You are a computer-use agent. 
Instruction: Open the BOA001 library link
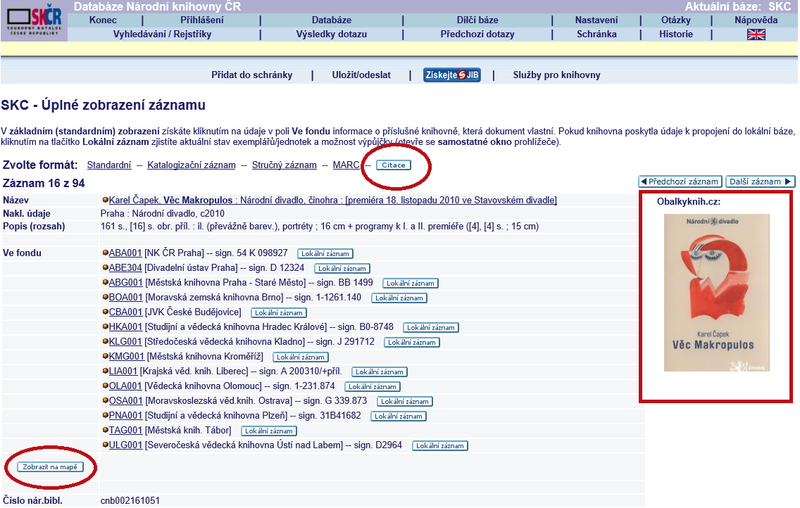pos(126,297)
